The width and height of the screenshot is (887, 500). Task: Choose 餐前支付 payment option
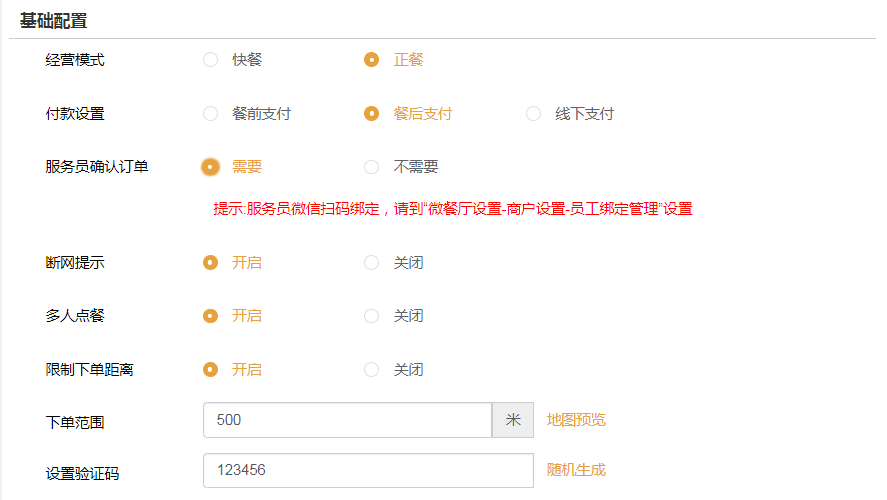click(210, 114)
